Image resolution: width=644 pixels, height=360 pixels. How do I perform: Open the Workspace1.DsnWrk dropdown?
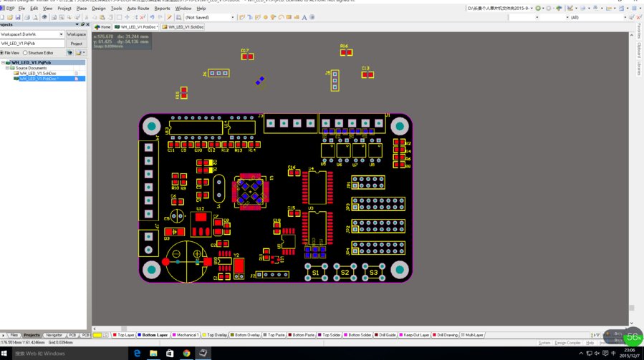pyautogui.click(x=61, y=34)
